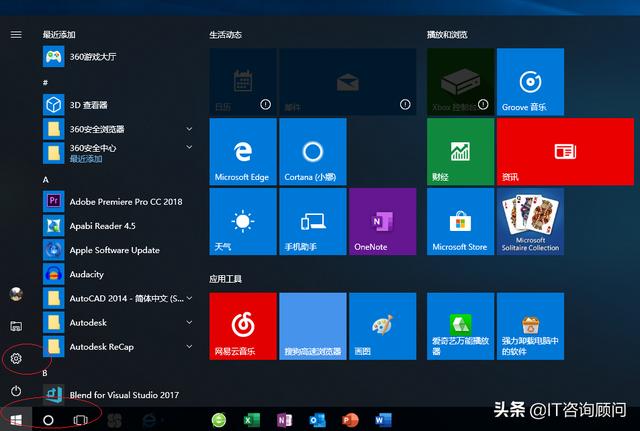This screenshot has height=431, width=640.
Task: Click the letter A group header
Action: pos(46,179)
